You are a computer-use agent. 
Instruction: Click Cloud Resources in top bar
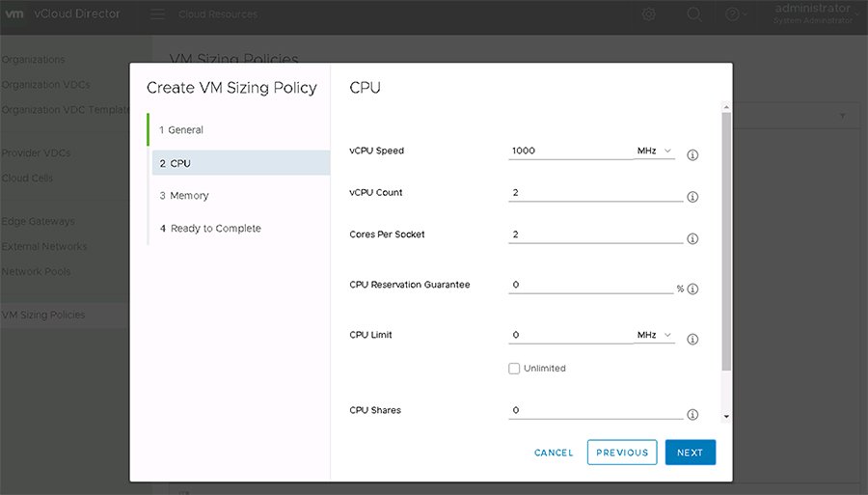tap(218, 14)
